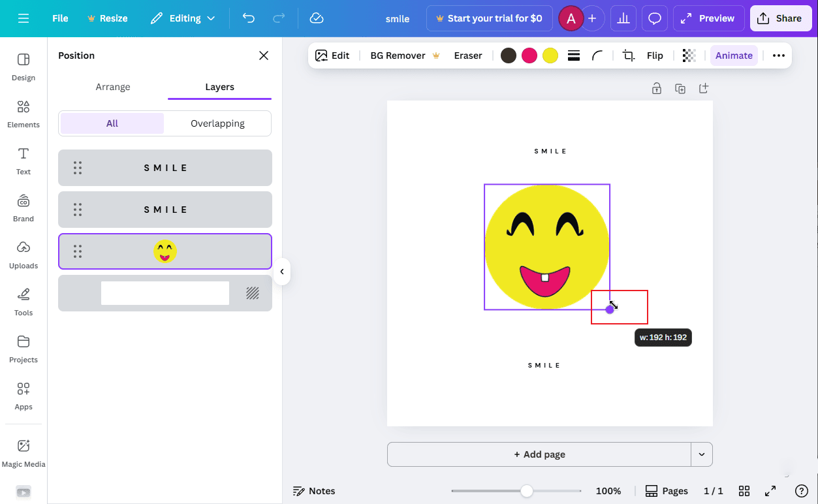This screenshot has width=818, height=504.
Task: Open the transparency settings icon
Action: pos(689,55)
